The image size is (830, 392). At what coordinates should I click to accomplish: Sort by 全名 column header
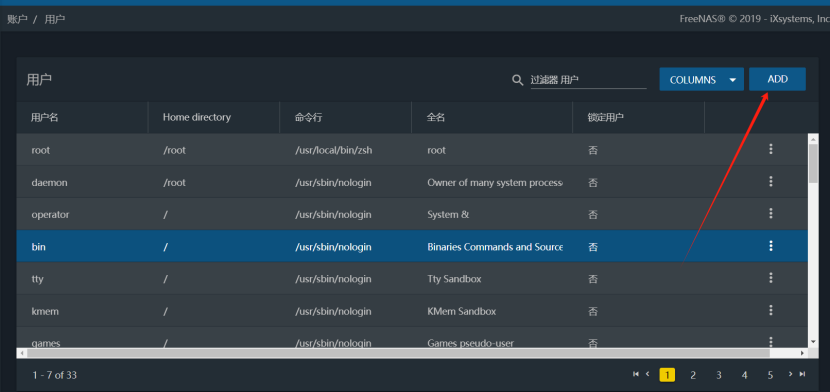tap(436, 117)
